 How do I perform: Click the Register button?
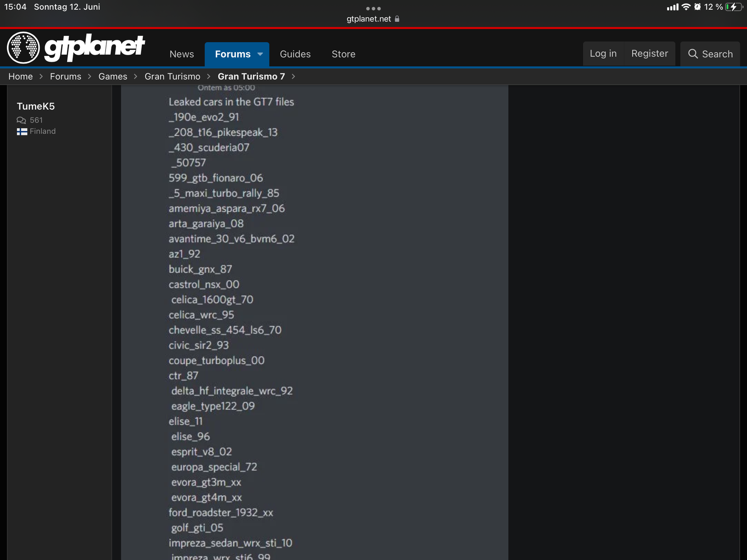(x=649, y=54)
